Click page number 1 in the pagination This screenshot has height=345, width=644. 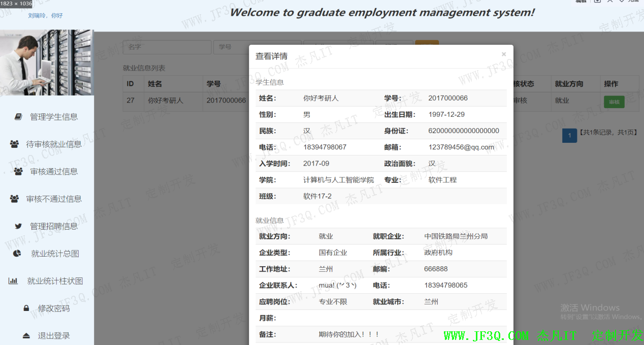[569, 136]
